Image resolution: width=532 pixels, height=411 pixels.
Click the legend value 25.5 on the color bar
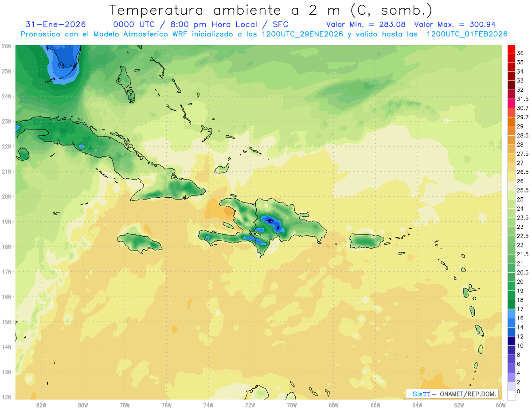tap(523, 190)
